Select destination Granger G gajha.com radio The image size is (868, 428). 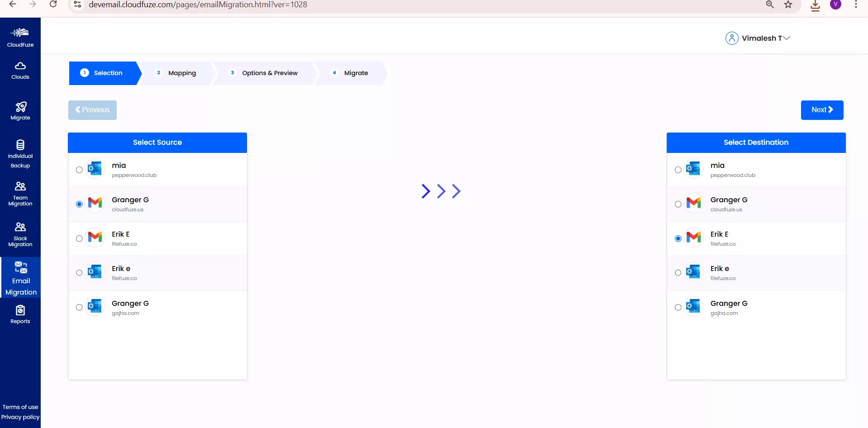click(678, 308)
